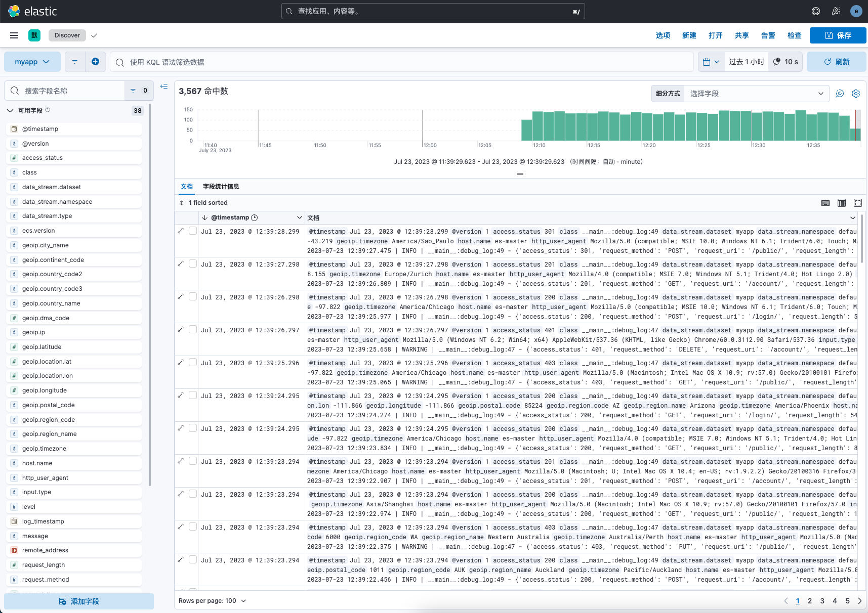Expand document details for 12:39:26.298 row
Screen dimensions: 868x613
[181, 296]
